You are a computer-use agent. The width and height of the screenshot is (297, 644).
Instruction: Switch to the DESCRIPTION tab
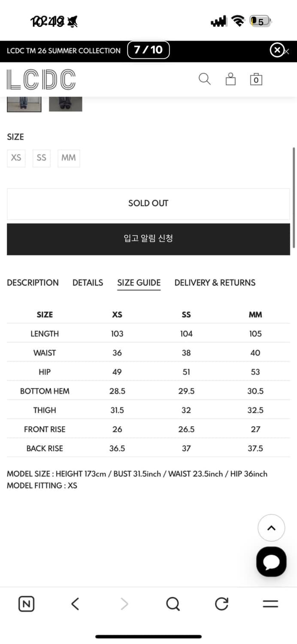pyautogui.click(x=33, y=283)
